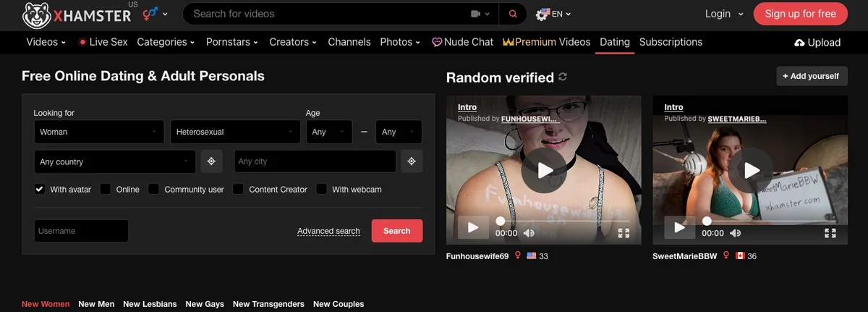
Task: Click the Upload cloud button
Action: [x=817, y=43]
